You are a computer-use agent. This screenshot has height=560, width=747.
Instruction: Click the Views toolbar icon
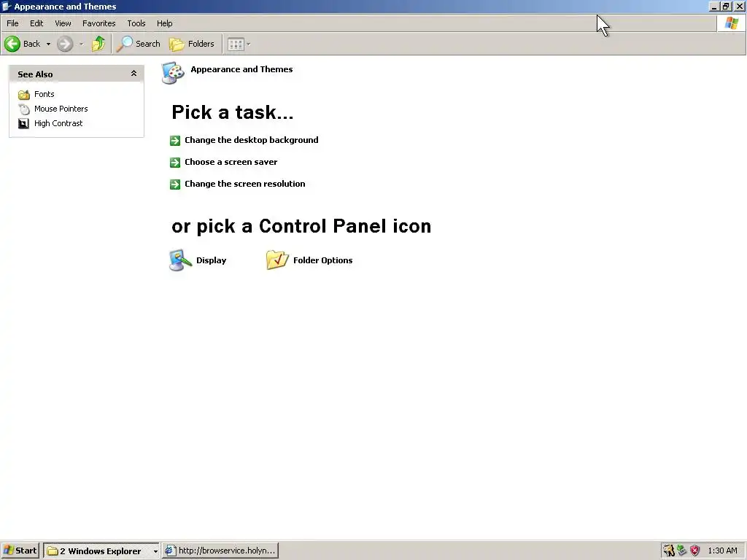pyautogui.click(x=236, y=44)
